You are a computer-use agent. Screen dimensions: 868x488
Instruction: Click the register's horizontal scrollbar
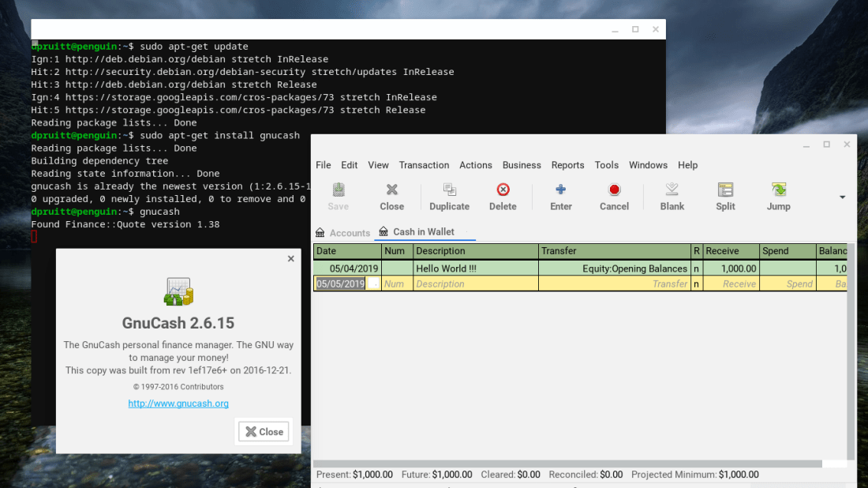(568, 464)
